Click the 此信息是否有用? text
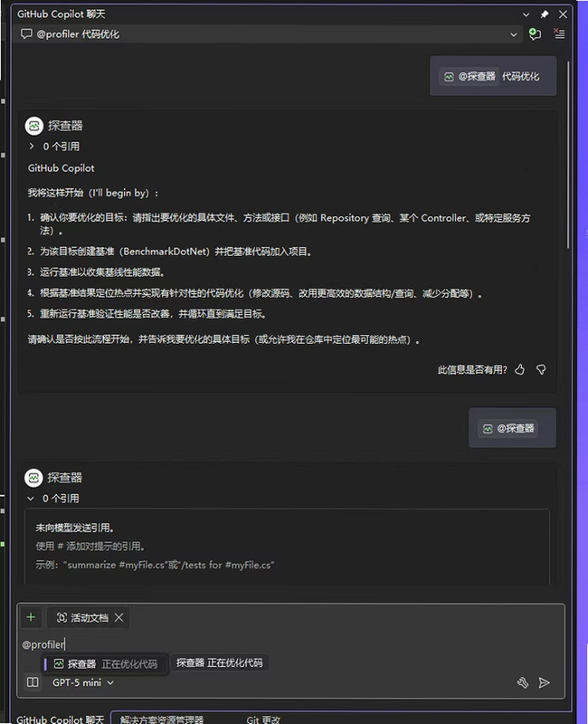Screen dimensions: 588x724 (472, 370)
